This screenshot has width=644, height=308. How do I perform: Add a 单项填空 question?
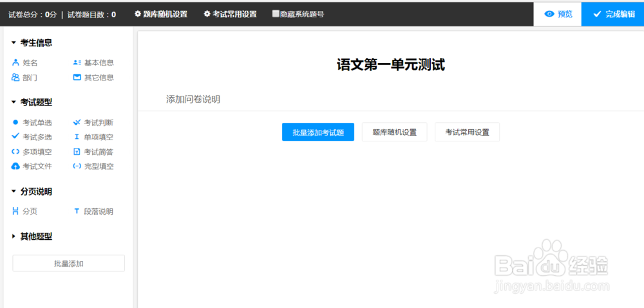pos(93,137)
